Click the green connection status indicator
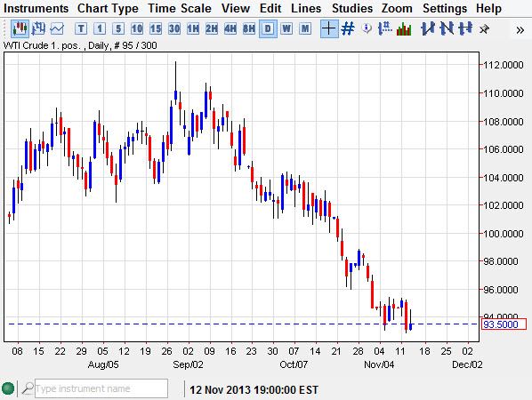 [x=8, y=388]
